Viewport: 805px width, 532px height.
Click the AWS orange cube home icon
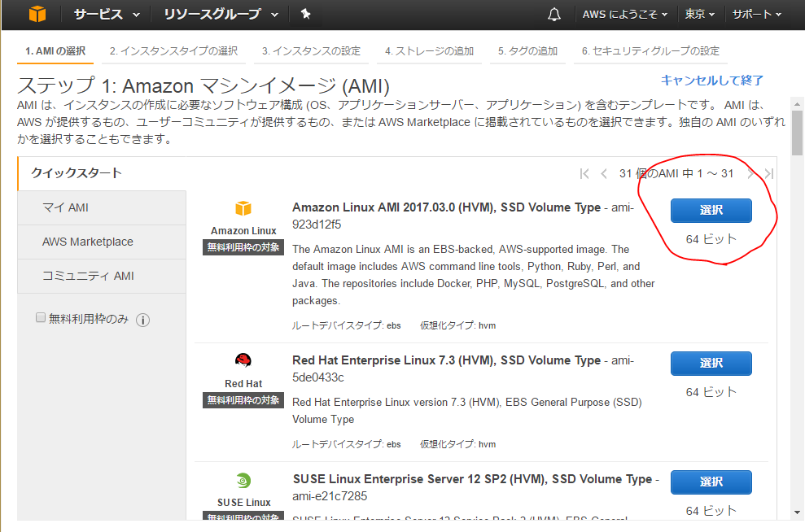(x=37, y=14)
